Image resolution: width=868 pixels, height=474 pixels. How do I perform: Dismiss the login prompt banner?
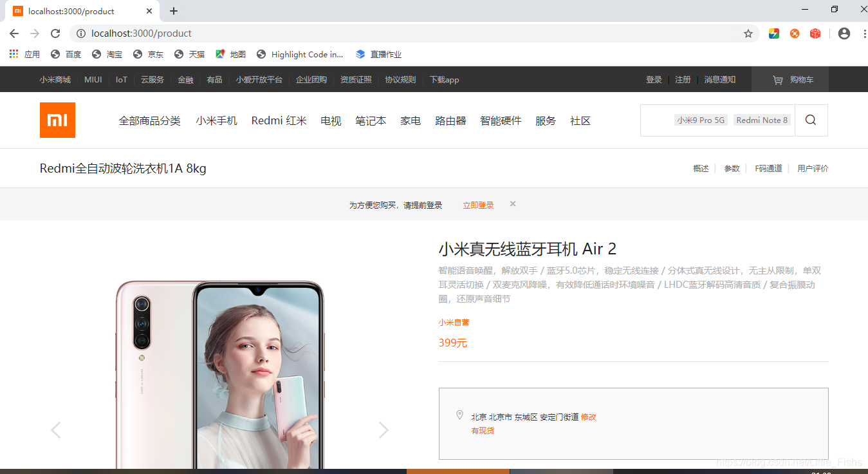[x=512, y=204]
